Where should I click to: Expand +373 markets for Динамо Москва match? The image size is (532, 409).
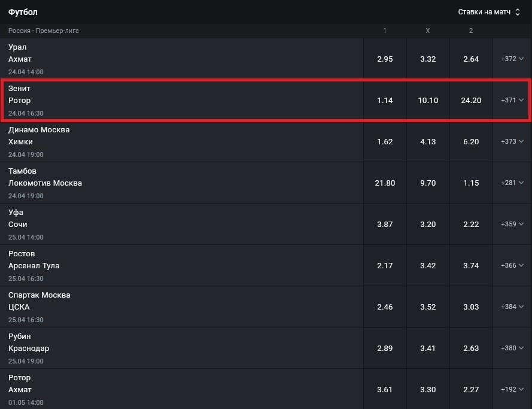[512, 142]
